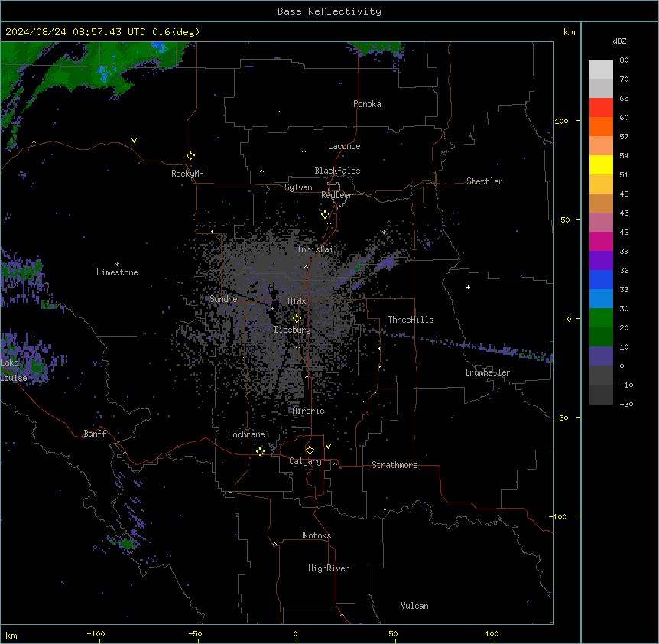Click the HighRiver city label
659x644 pixels.
[x=329, y=568]
